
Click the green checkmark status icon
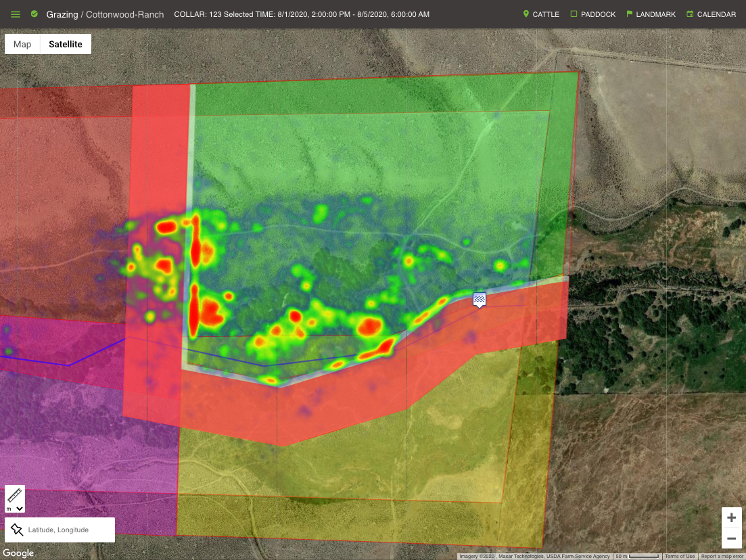33,14
